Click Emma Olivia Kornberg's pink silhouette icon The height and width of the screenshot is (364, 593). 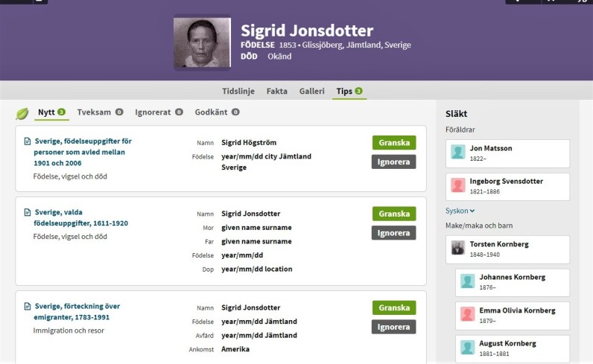click(x=468, y=314)
